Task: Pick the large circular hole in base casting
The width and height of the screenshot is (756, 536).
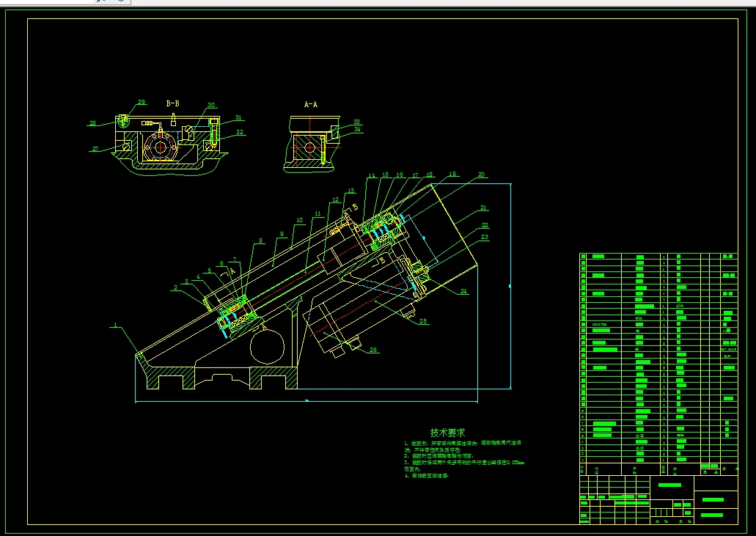Action: coord(267,346)
